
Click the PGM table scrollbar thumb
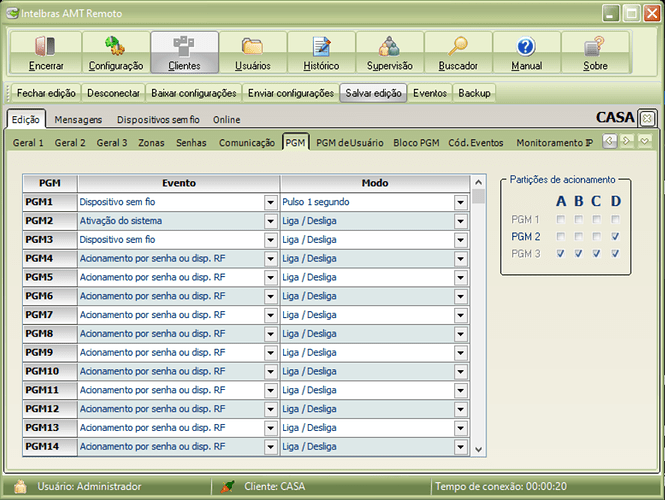(478, 197)
